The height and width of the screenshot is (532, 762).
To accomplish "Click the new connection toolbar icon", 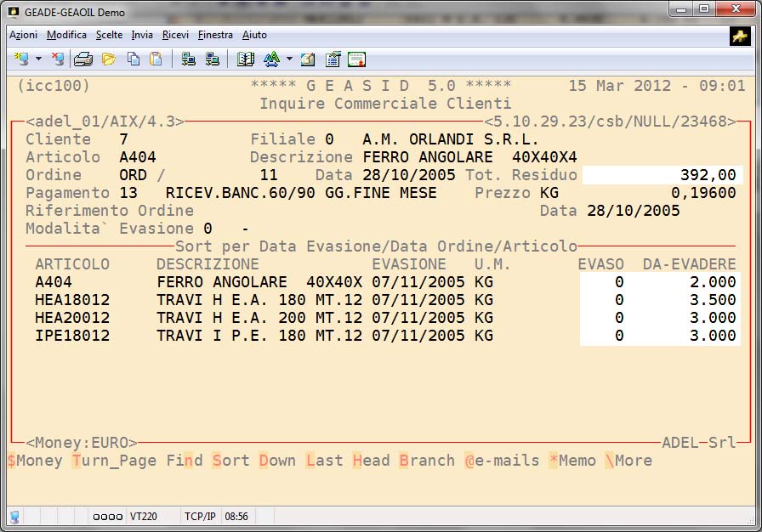I will pos(21,59).
